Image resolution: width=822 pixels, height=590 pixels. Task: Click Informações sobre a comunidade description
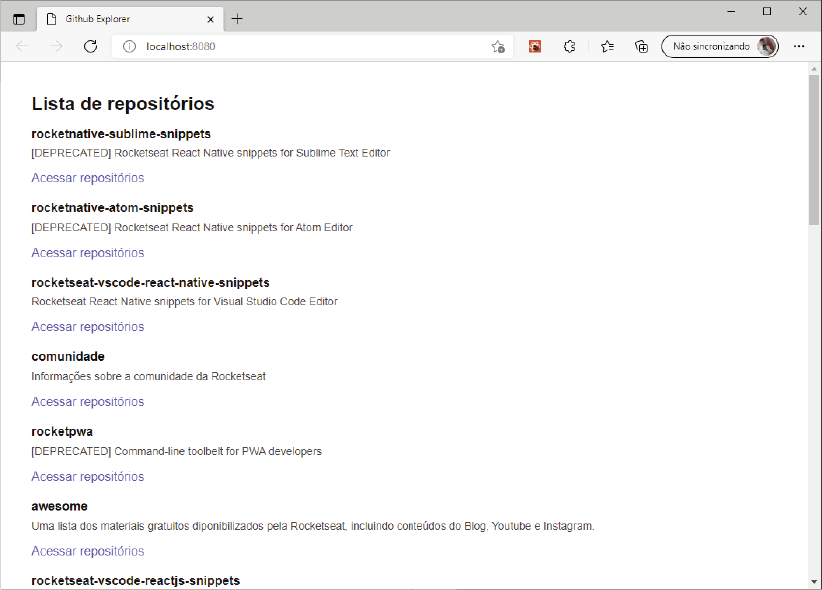click(148, 377)
